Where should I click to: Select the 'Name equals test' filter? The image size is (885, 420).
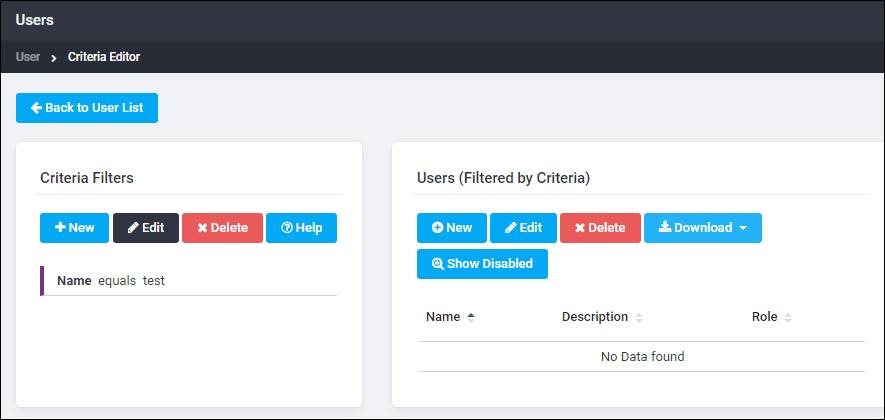pos(189,281)
